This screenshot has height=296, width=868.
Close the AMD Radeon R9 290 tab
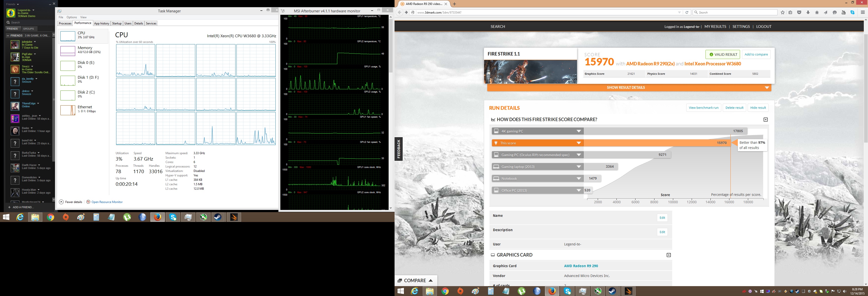(x=446, y=4)
